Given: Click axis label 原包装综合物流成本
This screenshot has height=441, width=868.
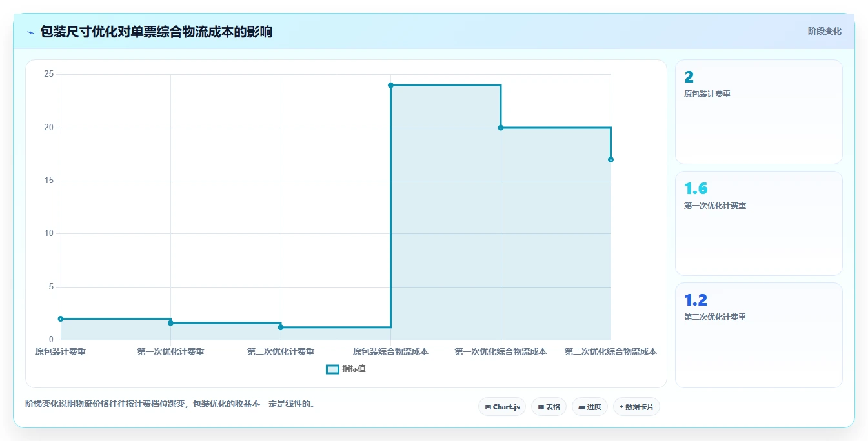Looking at the screenshot, I should click(390, 351).
